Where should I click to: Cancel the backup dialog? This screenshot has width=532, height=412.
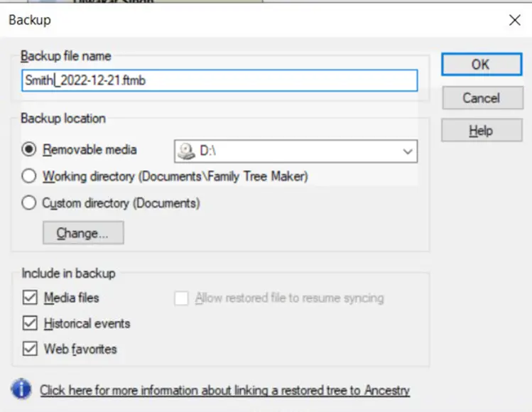pyautogui.click(x=481, y=98)
